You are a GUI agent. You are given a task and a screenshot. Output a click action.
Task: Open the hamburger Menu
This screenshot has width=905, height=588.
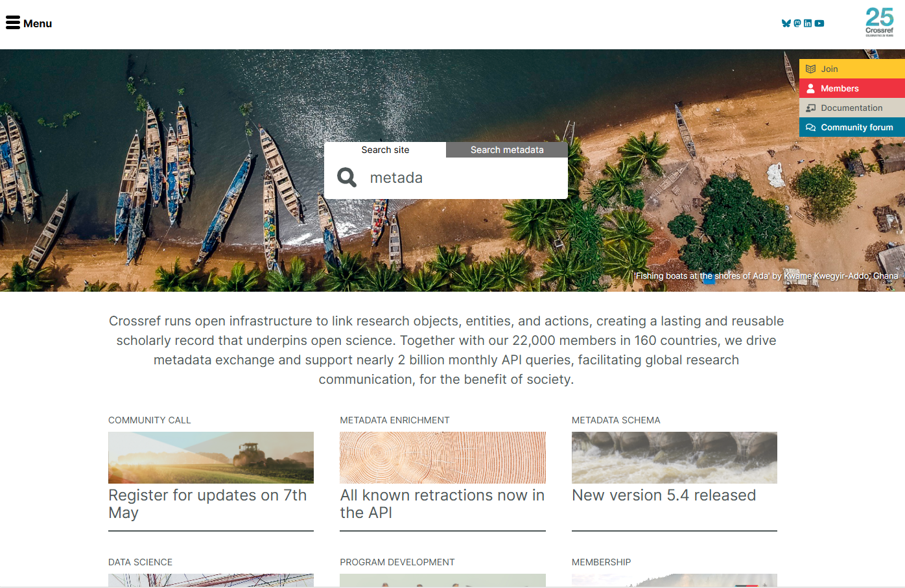[29, 23]
